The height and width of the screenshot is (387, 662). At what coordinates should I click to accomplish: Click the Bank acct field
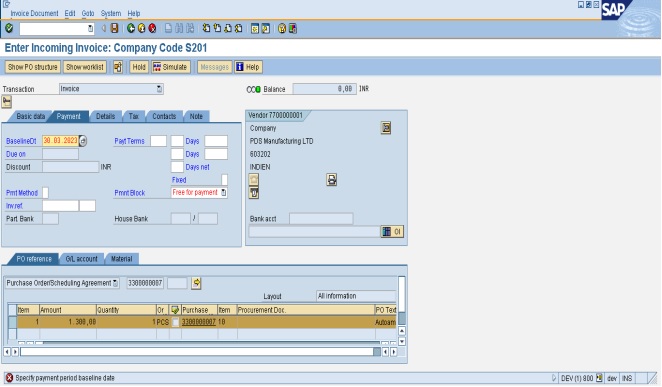[x=321, y=219]
